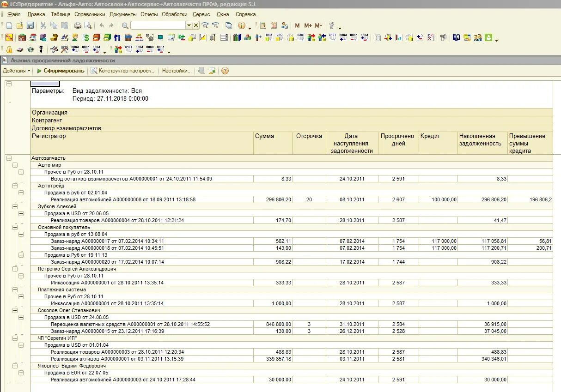561x392 pixels.
Task: Open the Действия dropdown menu
Action: click(x=17, y=71)
